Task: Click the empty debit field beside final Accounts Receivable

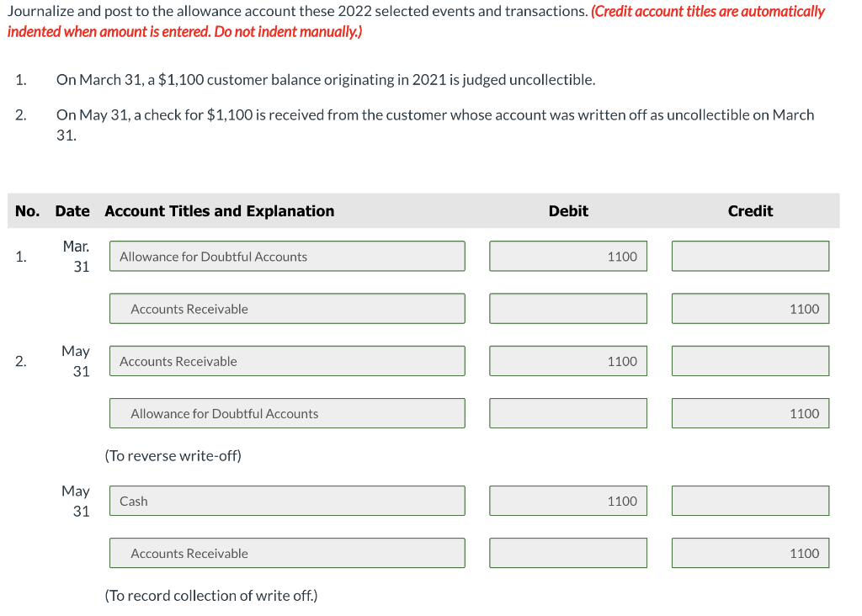Action: click(567, 553)
